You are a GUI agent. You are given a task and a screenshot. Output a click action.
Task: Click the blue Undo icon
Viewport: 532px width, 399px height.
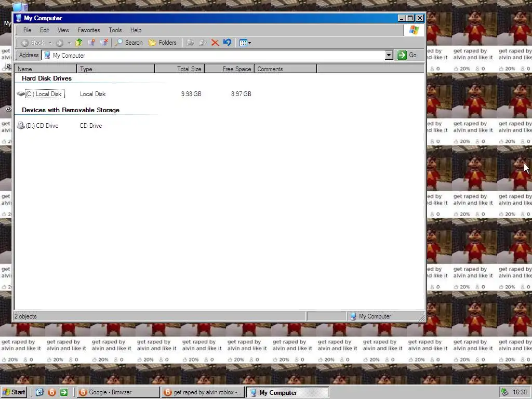[x=227, y=43]
